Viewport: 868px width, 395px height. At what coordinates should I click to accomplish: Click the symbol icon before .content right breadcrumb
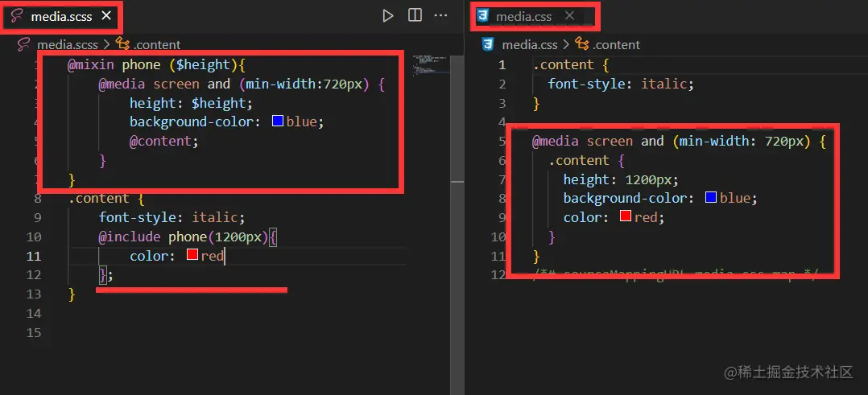(582, 44)
